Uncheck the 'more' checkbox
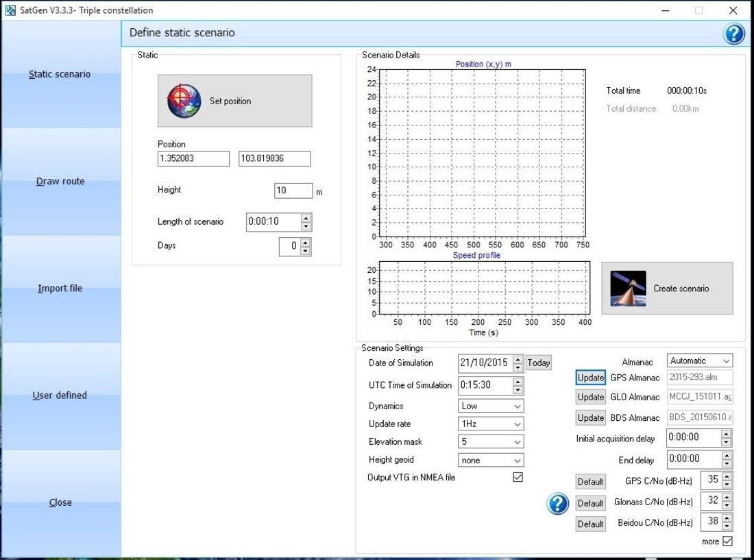The width and height of the screenshot is (754, 560). (727, 541)
